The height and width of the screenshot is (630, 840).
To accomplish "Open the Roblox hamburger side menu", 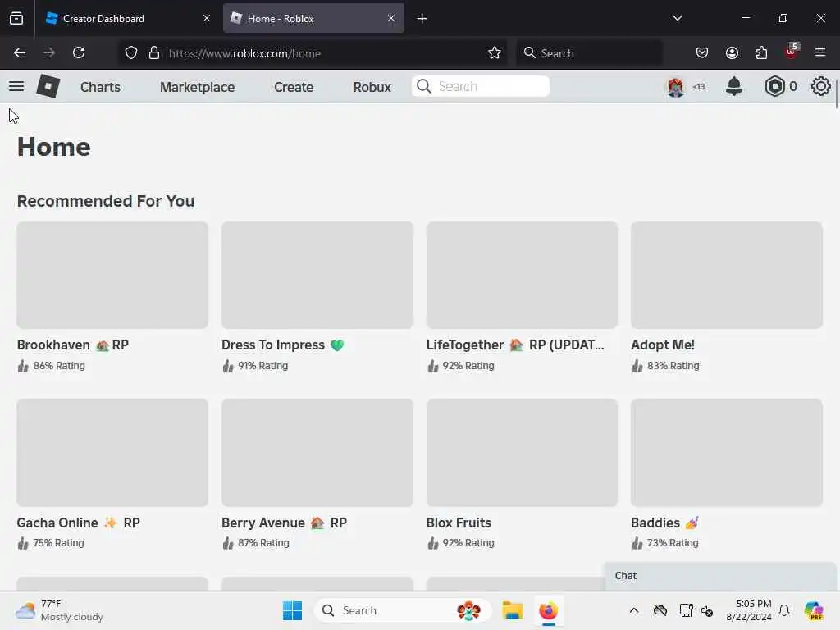I will (x=16, y=86).
